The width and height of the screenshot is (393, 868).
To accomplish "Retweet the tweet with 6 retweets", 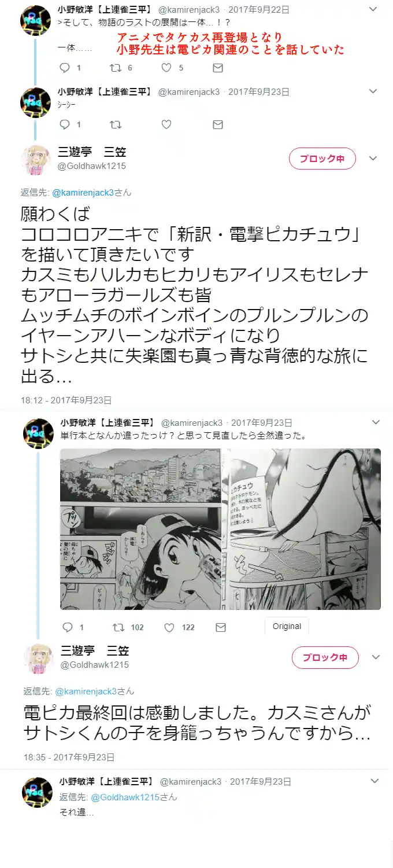I will coord(115,68).
